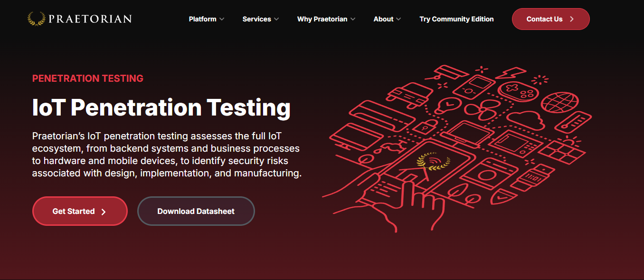Expand the Why Praetorian chevron
The image size is (644, 280).
click(x=352, y=19)
